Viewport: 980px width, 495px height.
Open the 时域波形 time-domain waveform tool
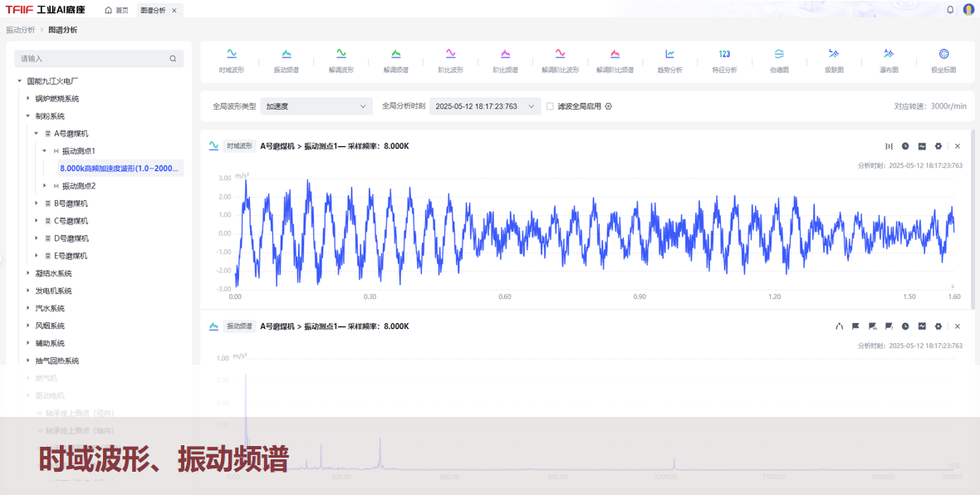tap(231, 61)
